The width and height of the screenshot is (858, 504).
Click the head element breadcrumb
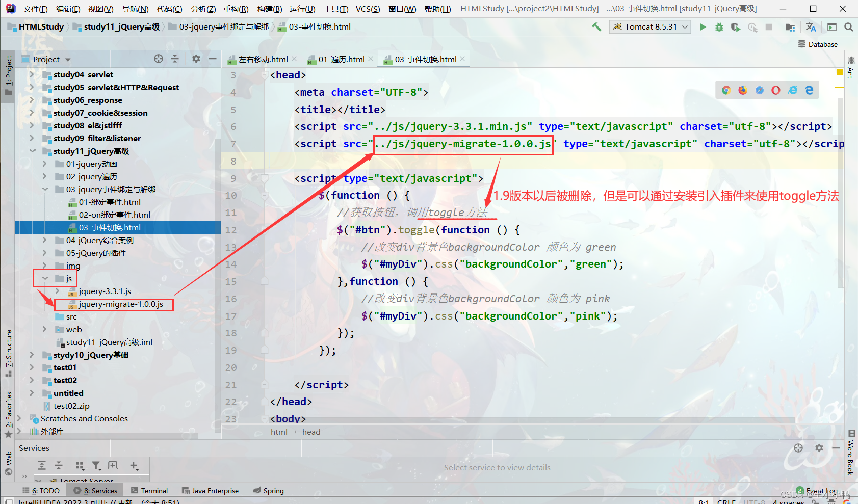311,432
